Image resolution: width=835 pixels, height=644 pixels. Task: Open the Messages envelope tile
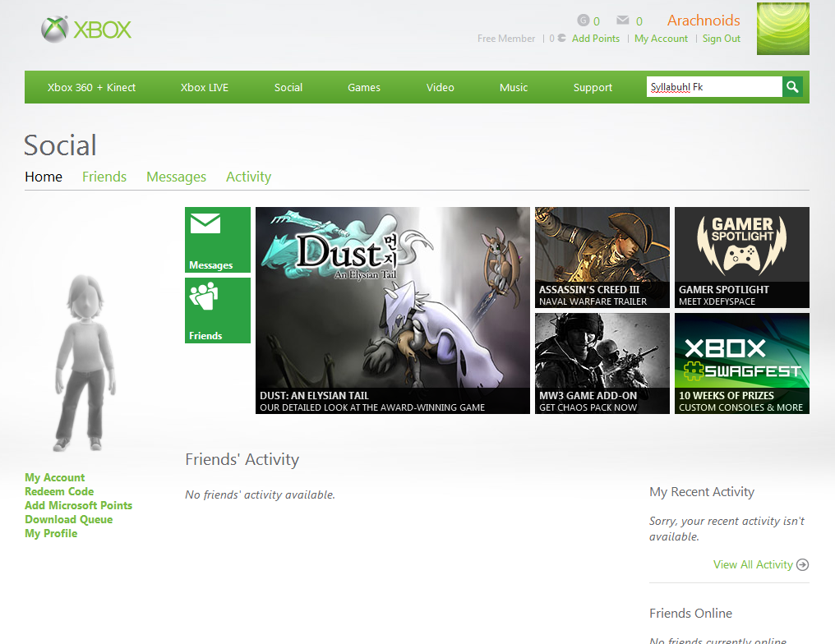pos(217,240)
